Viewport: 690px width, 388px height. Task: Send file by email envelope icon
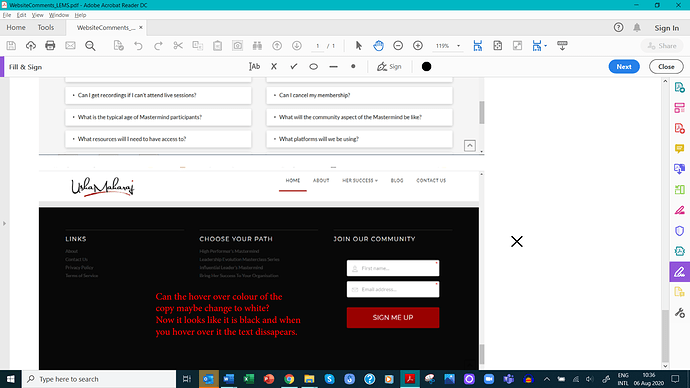(70, 46)
